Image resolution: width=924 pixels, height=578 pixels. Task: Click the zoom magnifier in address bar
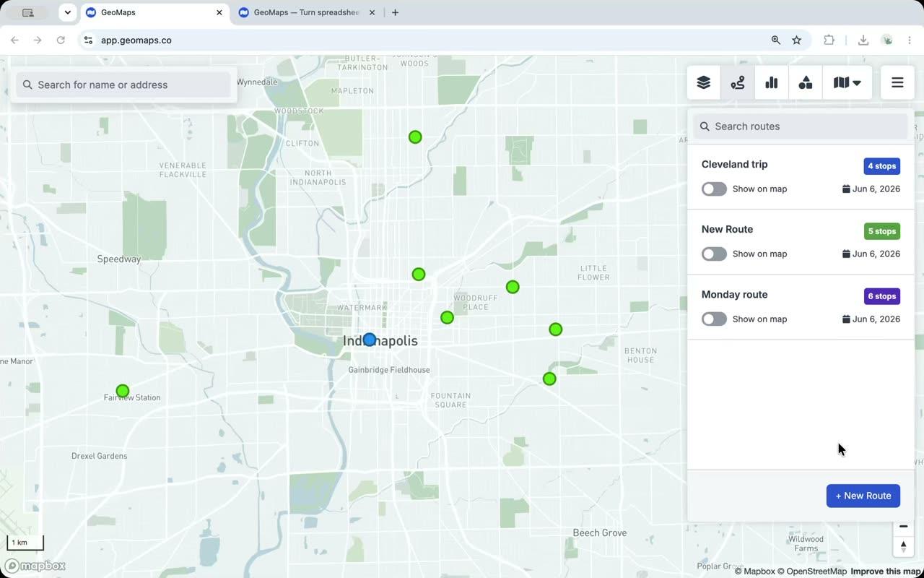click(776, 40)
